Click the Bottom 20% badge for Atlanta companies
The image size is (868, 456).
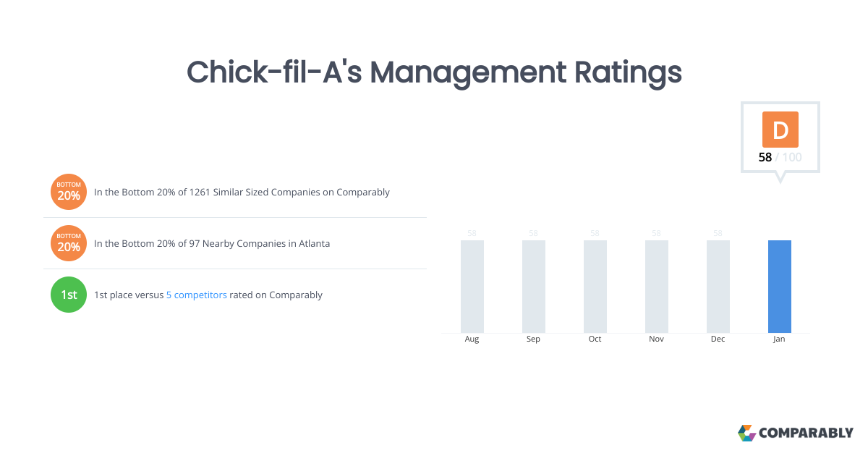tap(69, 243)
